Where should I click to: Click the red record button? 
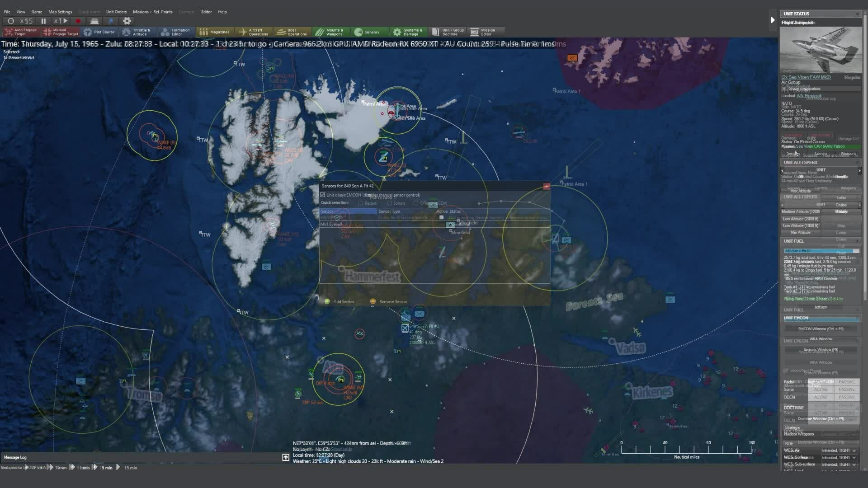point(78,21)
